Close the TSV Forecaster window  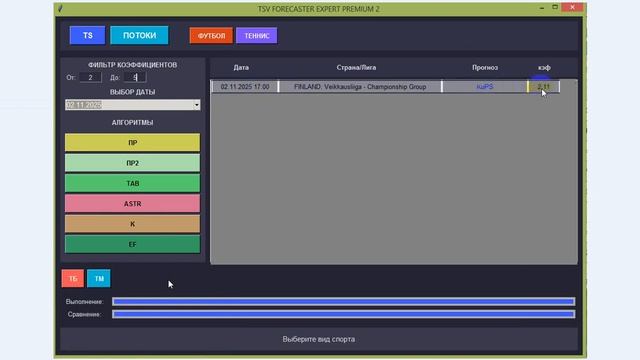tap(572, 7)
